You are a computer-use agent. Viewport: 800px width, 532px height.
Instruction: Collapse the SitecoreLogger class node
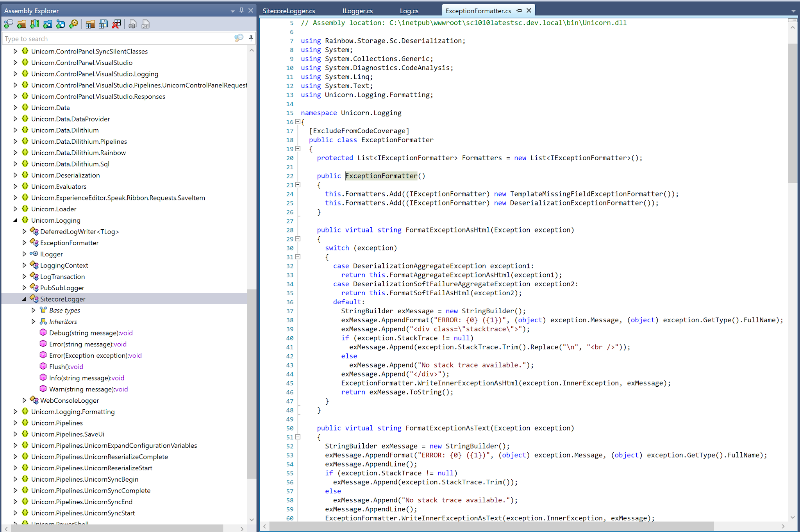point(24,299)
